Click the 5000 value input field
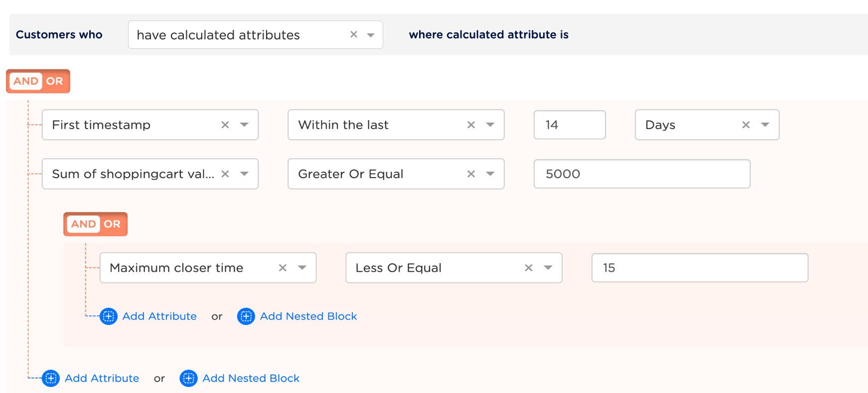868x393 pixels. (641, 174)
